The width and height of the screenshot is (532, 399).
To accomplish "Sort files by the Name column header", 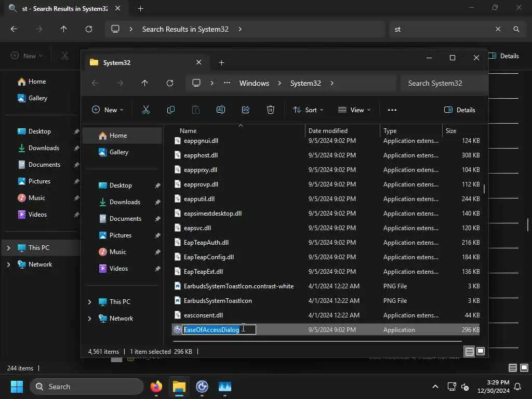I will point(188,130).
